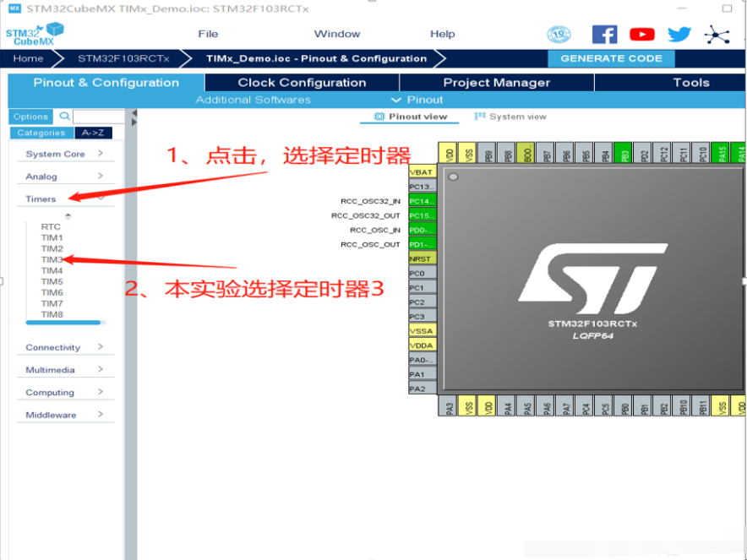Open the Pinout dropdown
747x560 pixels.
tap(417, 100)
